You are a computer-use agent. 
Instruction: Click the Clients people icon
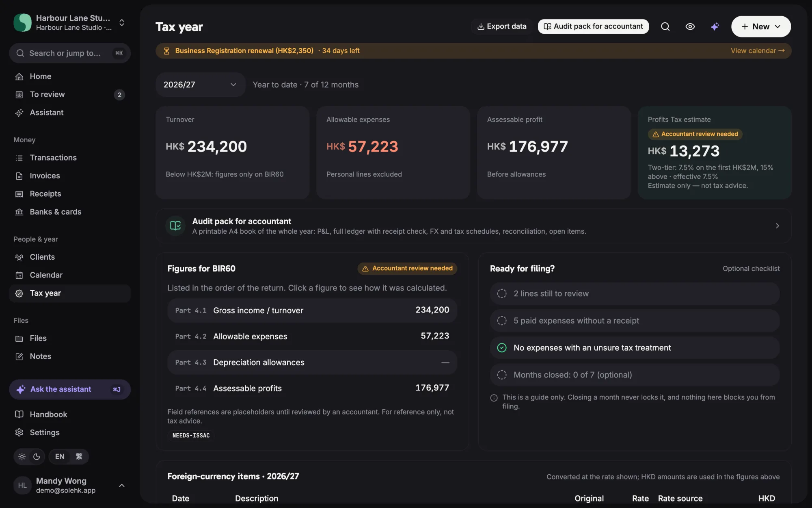[19, 257]
